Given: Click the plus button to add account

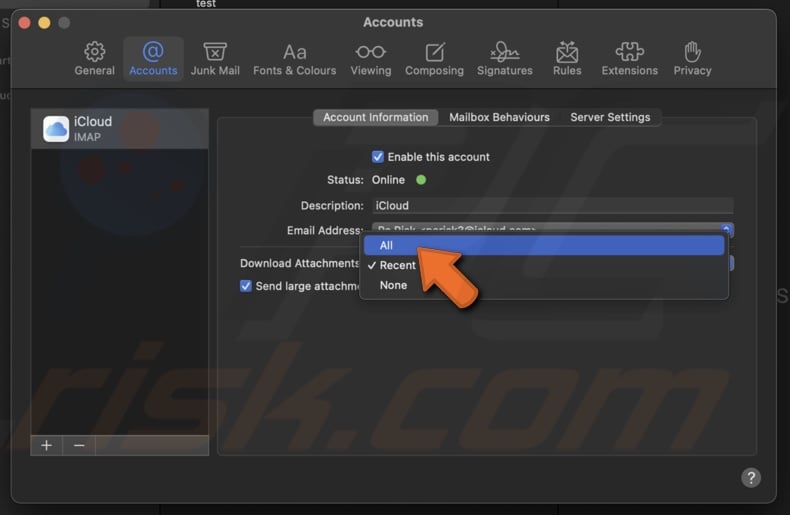Looking at the screenshot, I should [46, 445].
